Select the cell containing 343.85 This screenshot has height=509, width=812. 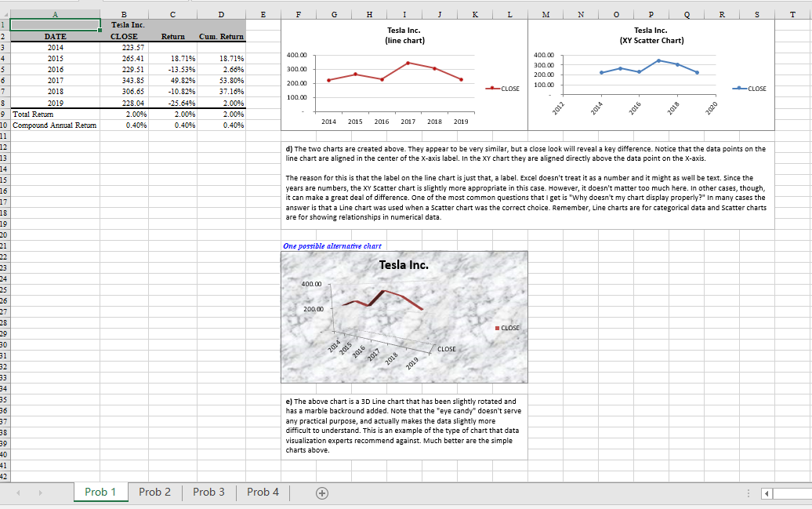tap(124, 80)
